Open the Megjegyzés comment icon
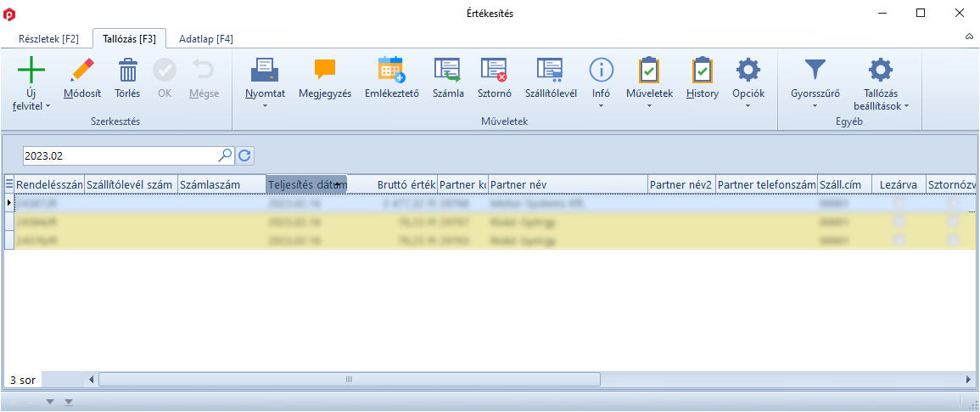 click(325, 71)
